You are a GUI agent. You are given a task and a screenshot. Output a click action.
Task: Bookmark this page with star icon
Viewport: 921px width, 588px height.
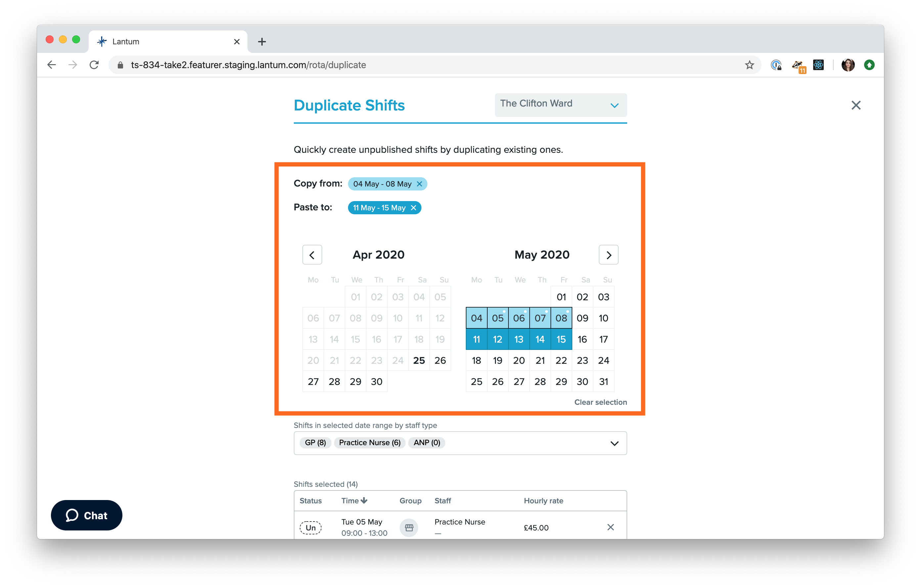749,65
